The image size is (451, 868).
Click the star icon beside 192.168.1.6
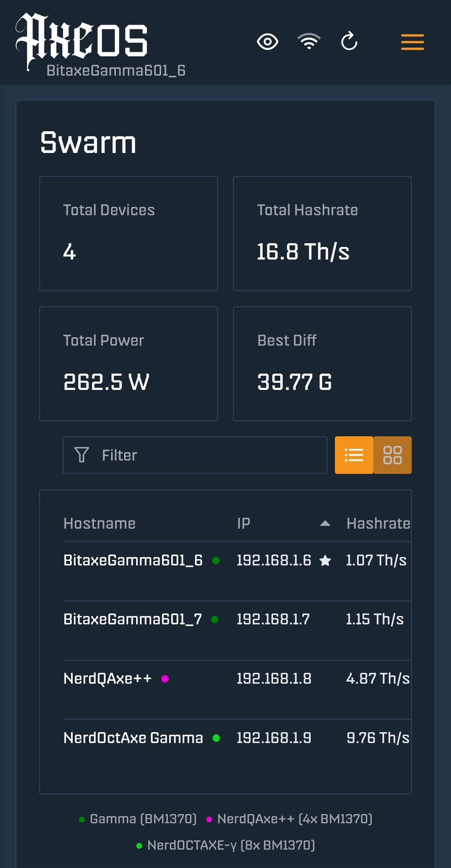pos(325,561)
